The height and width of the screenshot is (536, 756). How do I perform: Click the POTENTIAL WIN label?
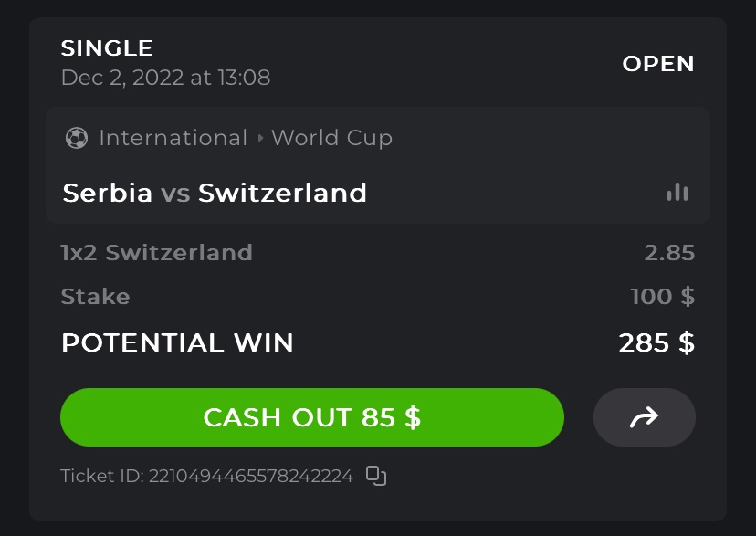coord(177,342)
